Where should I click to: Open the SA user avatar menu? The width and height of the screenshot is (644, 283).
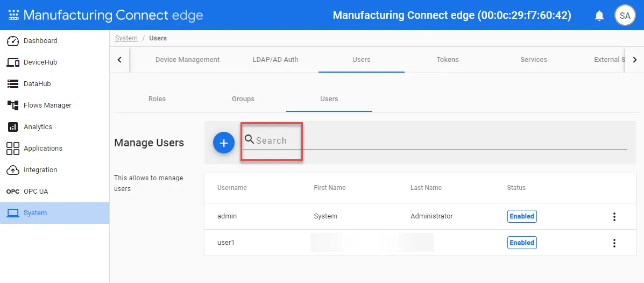(x=625, y=16)
